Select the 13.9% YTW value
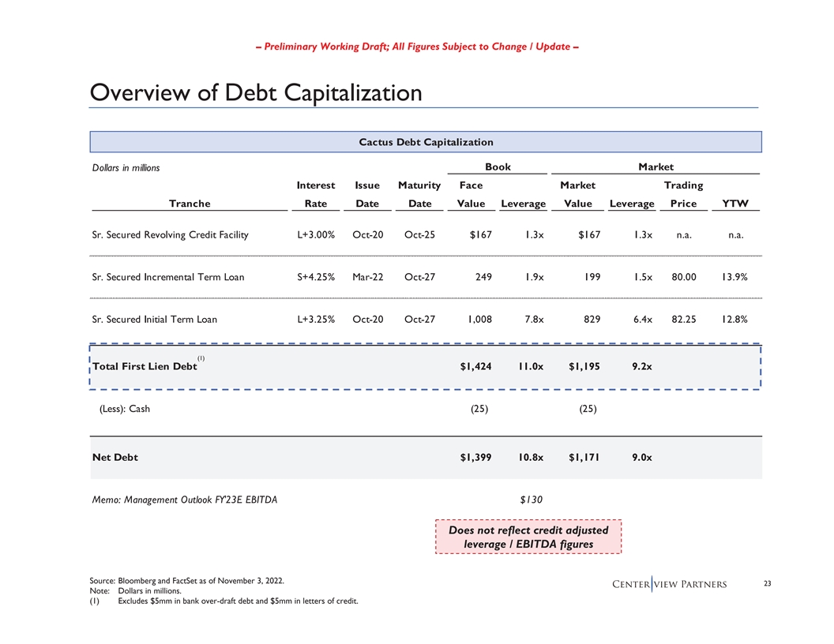 [734, 277]
